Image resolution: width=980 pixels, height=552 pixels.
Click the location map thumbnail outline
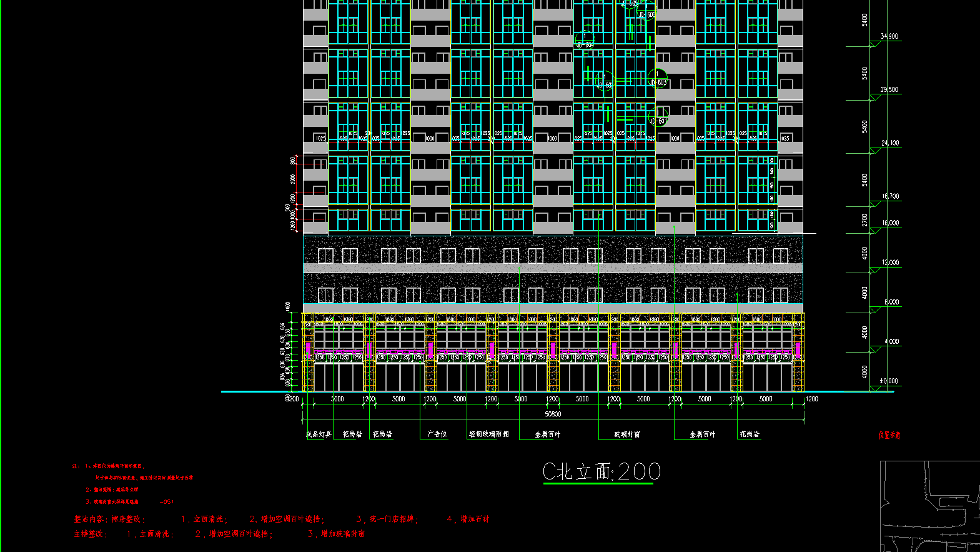[929, 506]
